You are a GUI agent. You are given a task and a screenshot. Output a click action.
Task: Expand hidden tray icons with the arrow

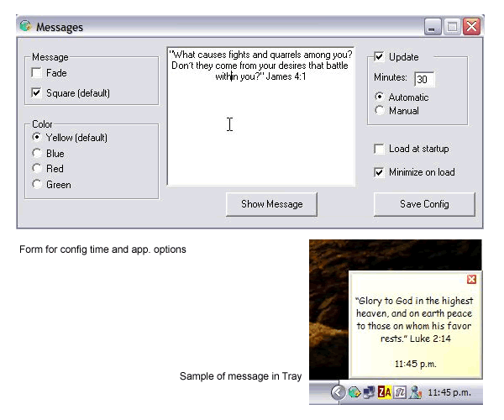(338, 392)
